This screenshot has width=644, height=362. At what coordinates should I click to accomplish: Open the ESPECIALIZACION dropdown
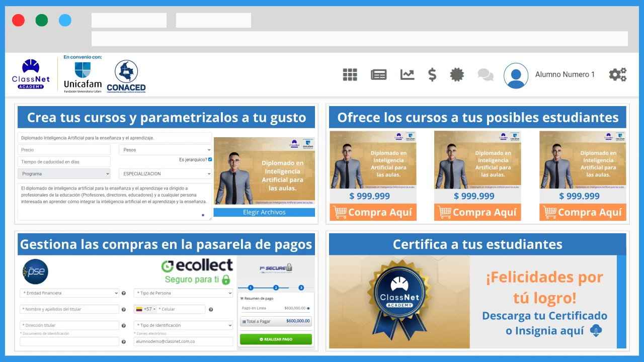tap(165, 173)
